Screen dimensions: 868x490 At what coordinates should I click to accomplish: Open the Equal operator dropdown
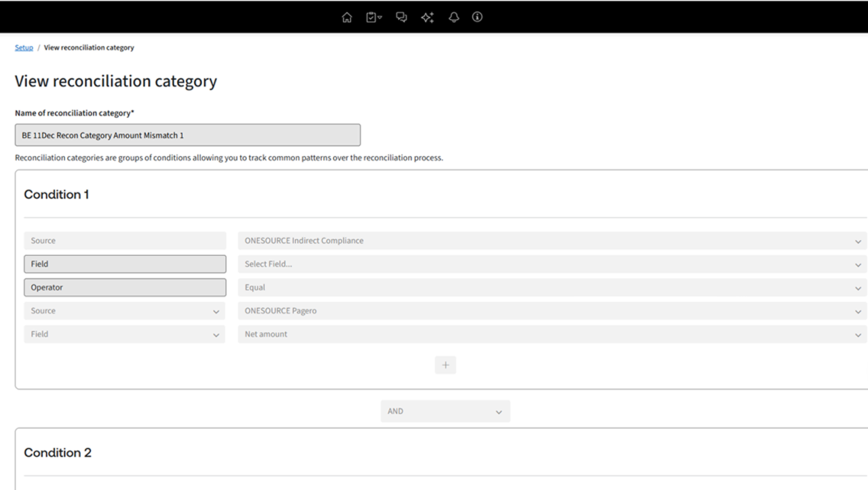click(x=552, y=288)
